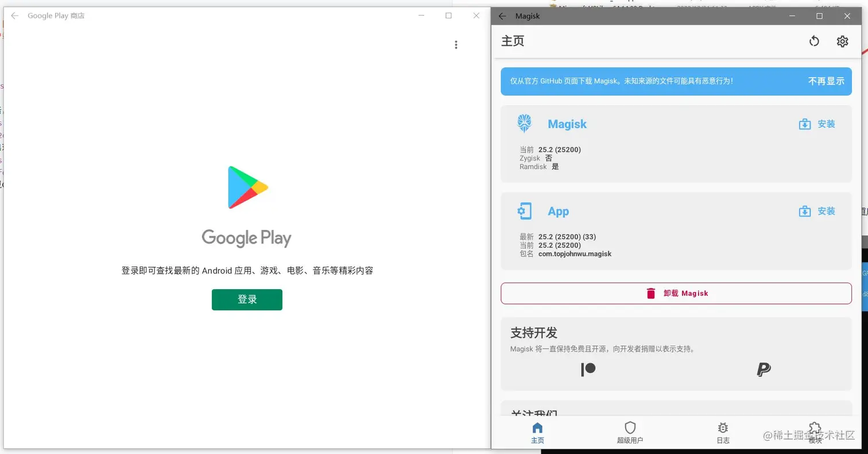Click the Google Play window back arrow

(15, 16)
